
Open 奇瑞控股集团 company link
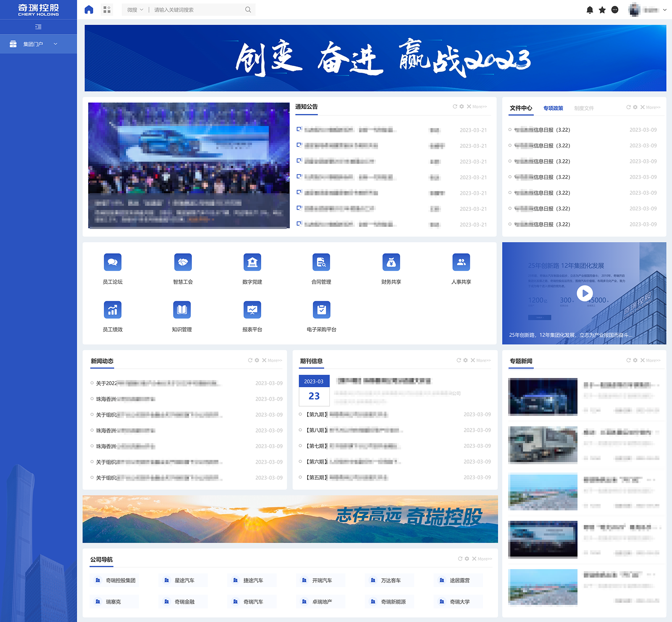tap(115, 580)
